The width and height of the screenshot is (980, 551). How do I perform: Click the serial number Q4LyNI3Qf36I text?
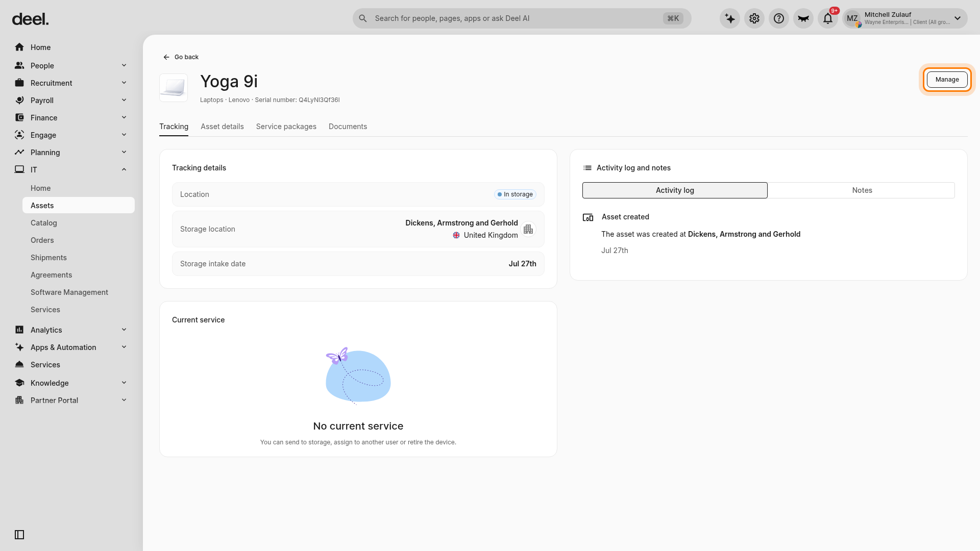tap(319, 100)
